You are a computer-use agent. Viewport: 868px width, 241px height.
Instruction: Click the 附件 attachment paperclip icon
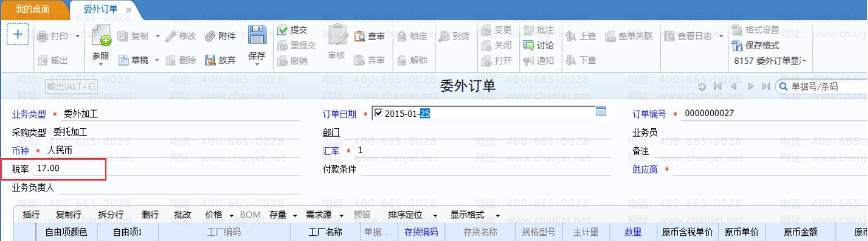210,36
